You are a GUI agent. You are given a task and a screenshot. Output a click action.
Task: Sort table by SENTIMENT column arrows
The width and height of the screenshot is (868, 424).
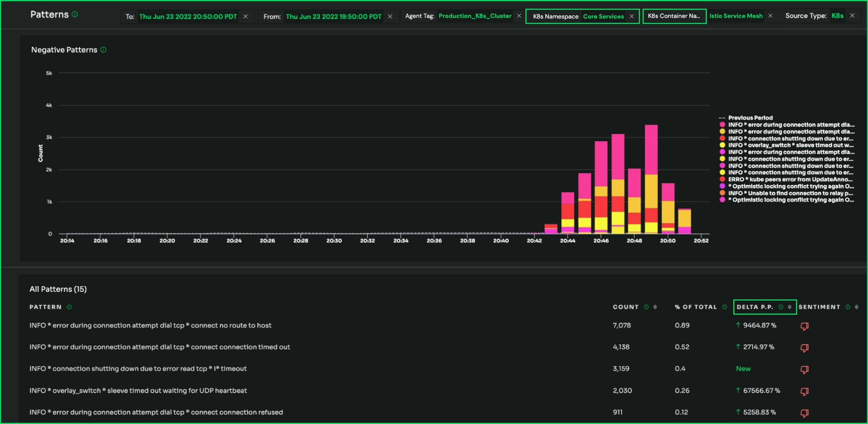[857, 307]
